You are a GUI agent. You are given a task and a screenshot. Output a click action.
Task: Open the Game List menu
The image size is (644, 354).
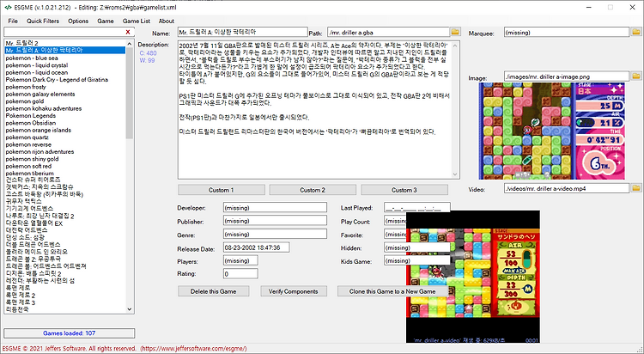(137, 21)
